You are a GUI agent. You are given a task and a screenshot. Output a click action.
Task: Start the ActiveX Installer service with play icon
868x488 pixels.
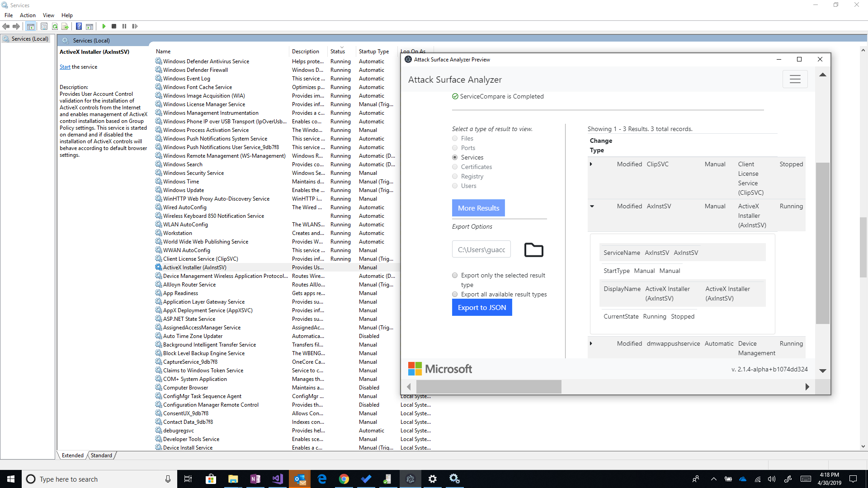click(x=104, y=26)
